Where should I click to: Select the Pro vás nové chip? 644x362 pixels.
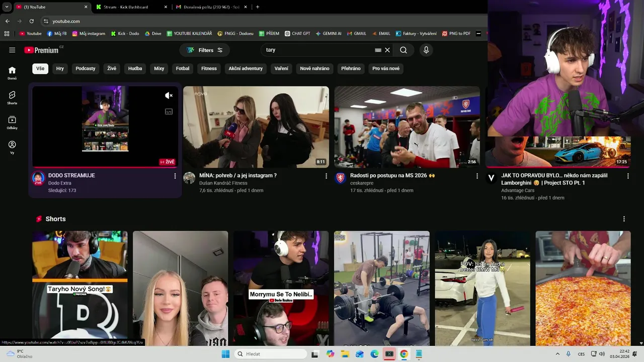(386, 68)
